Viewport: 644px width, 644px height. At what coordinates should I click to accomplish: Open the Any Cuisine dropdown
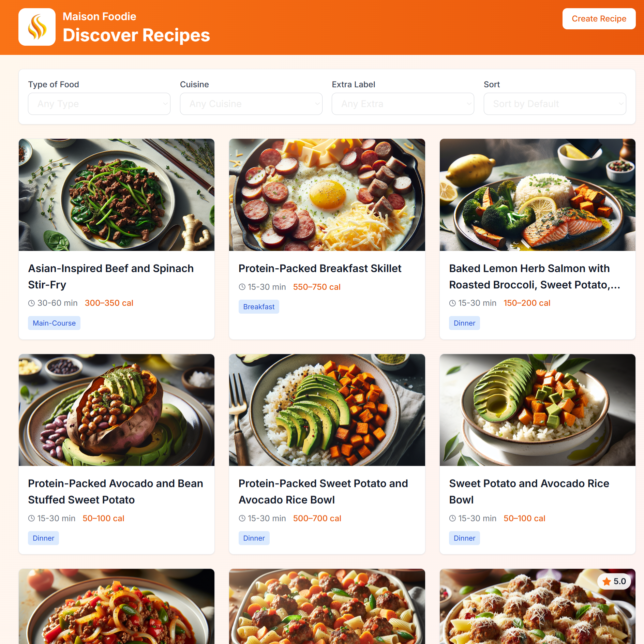251,104
